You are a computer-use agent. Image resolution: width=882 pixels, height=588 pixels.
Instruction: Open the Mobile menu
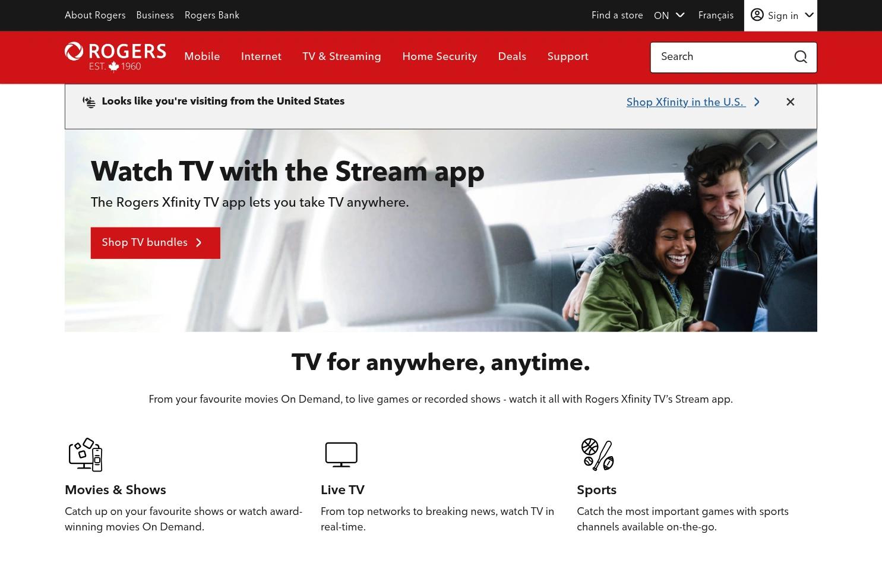coord(202,57)
